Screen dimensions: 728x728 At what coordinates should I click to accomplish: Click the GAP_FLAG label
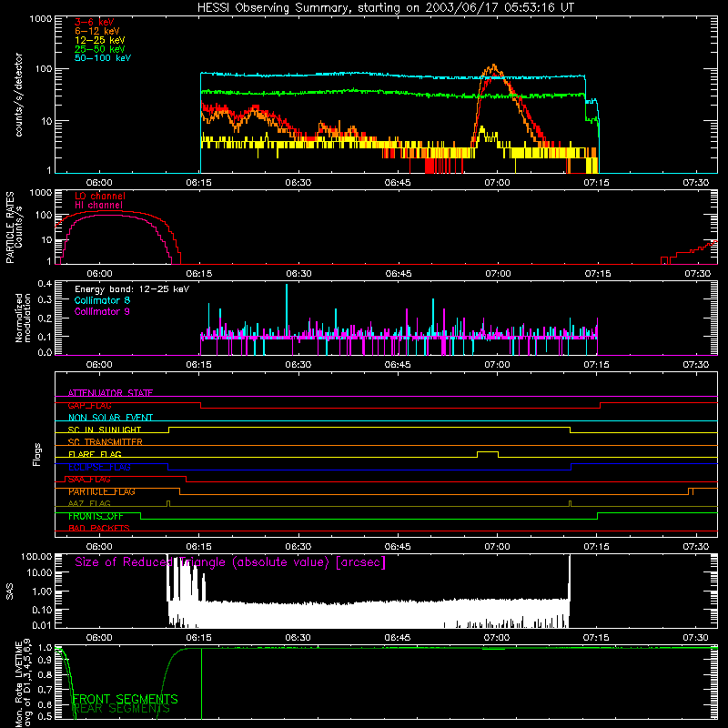pyautogui.click(x=89, y=405)
